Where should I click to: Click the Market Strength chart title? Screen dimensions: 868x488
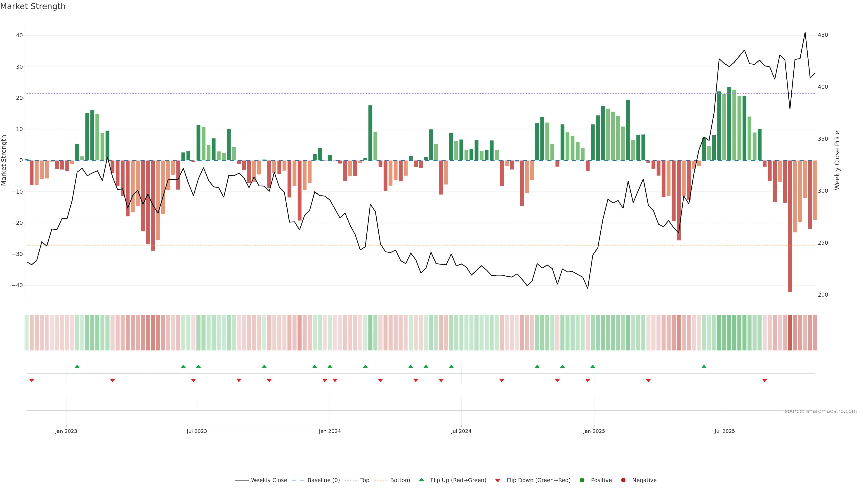(33, 6)
